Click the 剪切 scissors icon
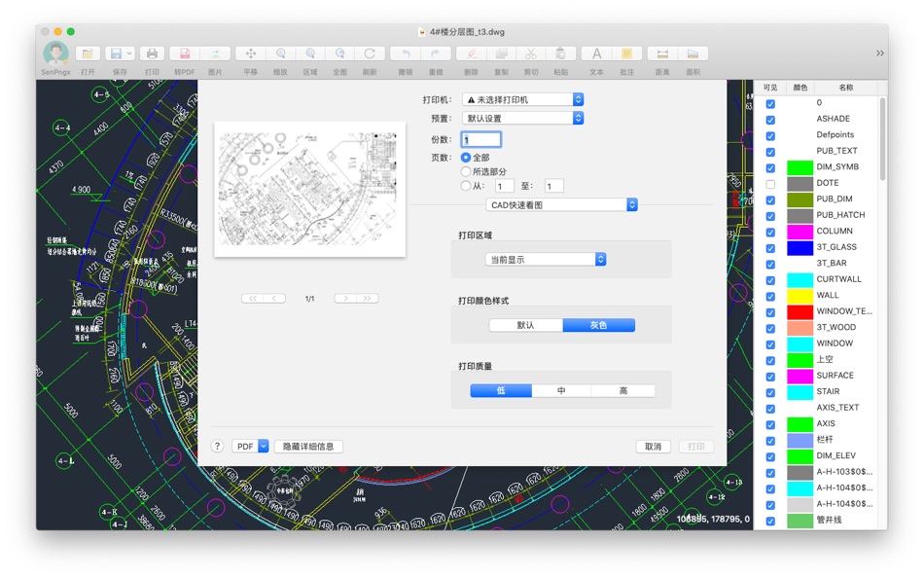The height and width of the screenshot is (578, 924). (x=531, y=54)
